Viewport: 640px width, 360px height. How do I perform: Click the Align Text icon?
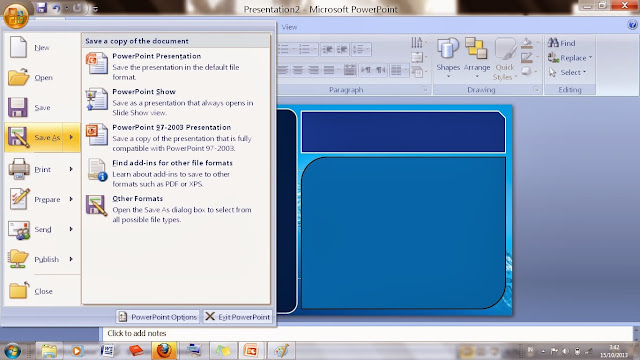[417, 57]
